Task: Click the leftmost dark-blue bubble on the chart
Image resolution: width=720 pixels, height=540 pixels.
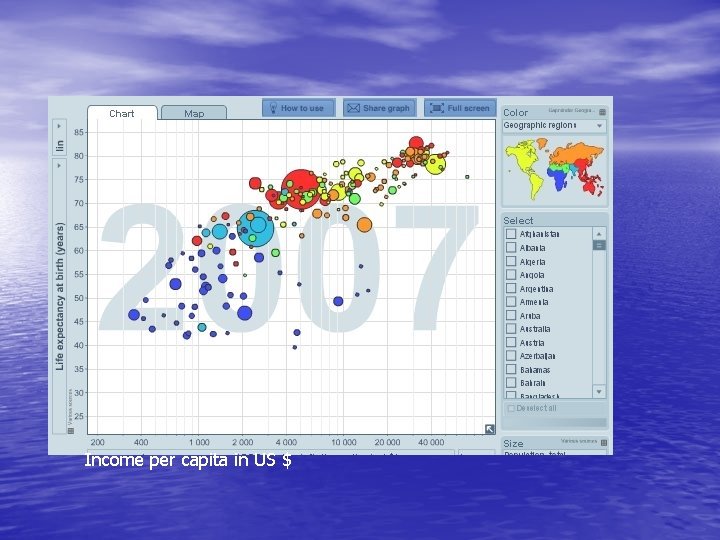Action: coord(134,315)
